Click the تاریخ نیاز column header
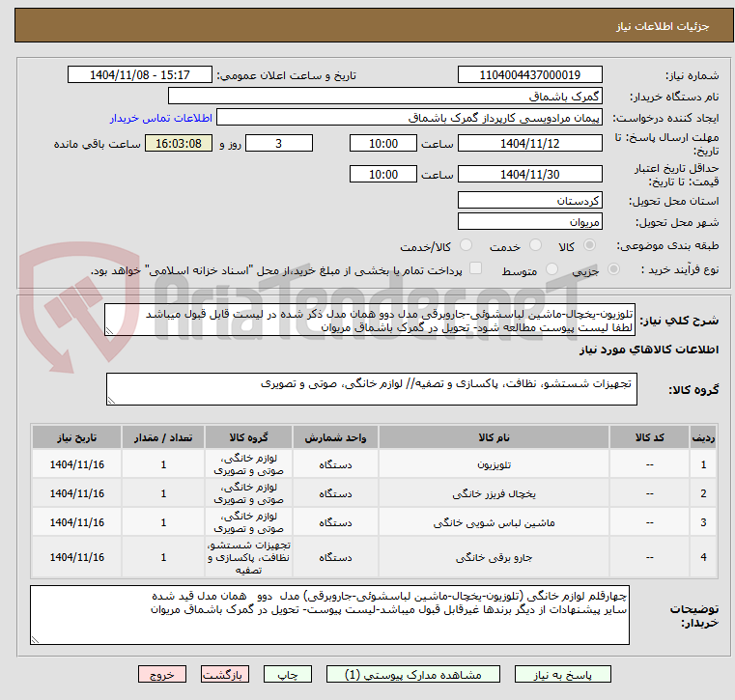The height and width of the screenshot is (700, 735). coord(77,437)
